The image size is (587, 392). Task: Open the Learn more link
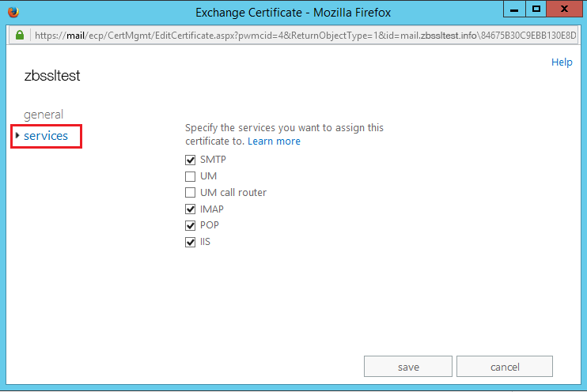tap(274, 141)
